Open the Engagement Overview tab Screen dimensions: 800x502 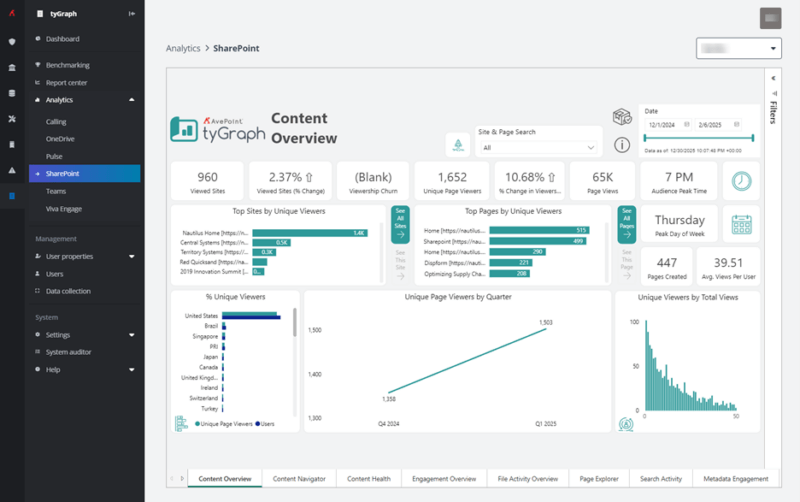click(445, 479)
